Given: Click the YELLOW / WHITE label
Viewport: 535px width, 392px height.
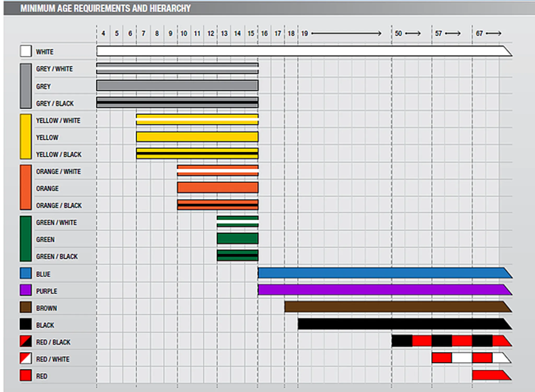Looking at the screenshot, I should 58,121.
